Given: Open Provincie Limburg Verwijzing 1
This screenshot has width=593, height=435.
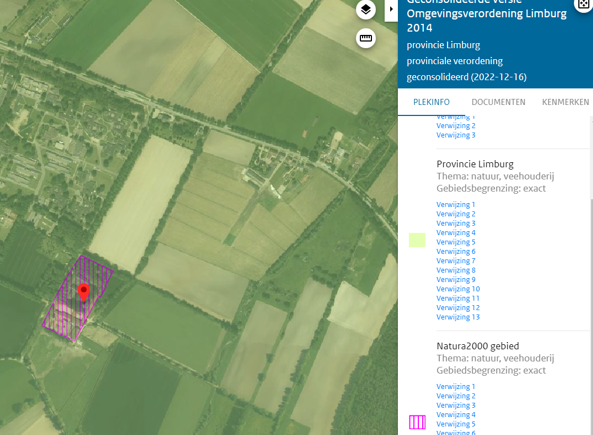Looking at the screenshot, I should [x=455, y=205].
